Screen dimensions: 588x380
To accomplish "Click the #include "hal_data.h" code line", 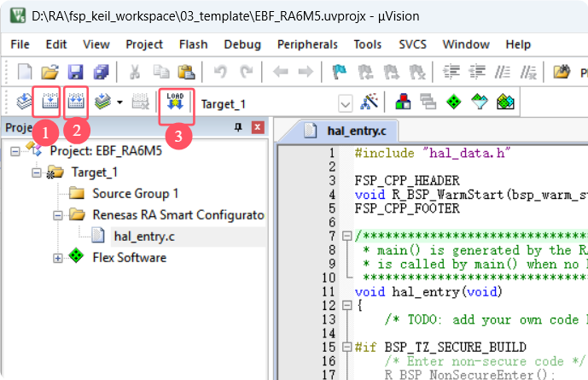I will [433, 153].
